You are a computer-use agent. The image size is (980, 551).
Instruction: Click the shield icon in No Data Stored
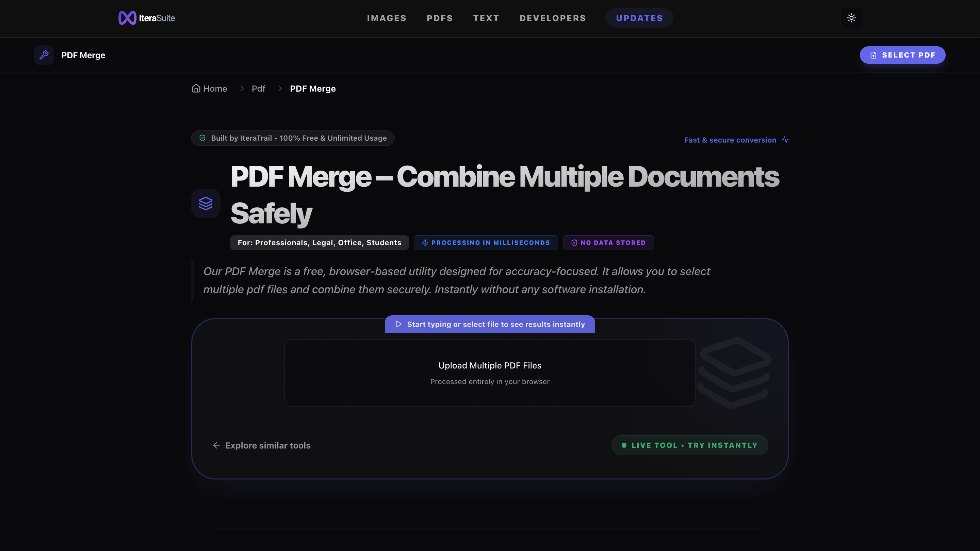coord(574,242)
